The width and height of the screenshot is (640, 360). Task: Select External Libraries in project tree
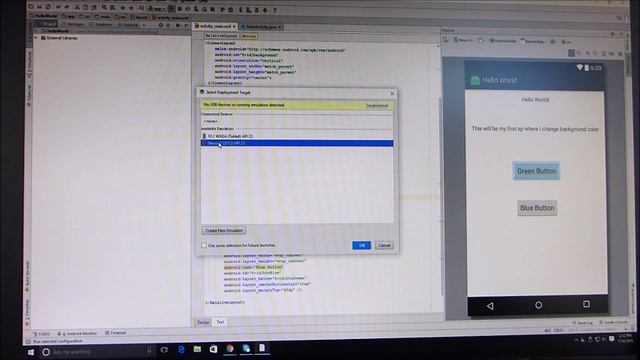62,38
